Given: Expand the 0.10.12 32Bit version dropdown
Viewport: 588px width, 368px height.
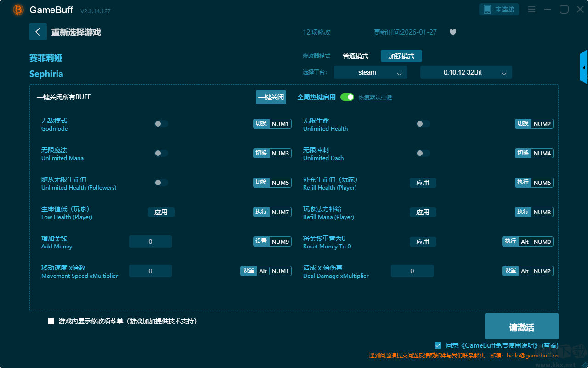Looking at the screenshot, I should 466,72.
